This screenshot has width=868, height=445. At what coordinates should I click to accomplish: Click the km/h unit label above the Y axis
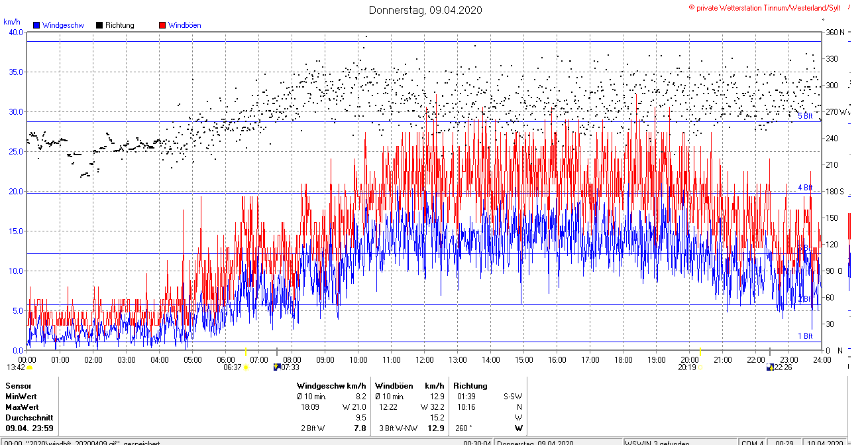click(x=11, y=22)
